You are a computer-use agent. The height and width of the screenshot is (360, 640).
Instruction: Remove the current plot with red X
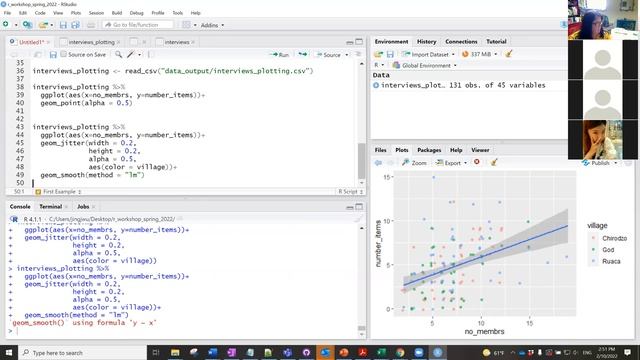[477, 162]
